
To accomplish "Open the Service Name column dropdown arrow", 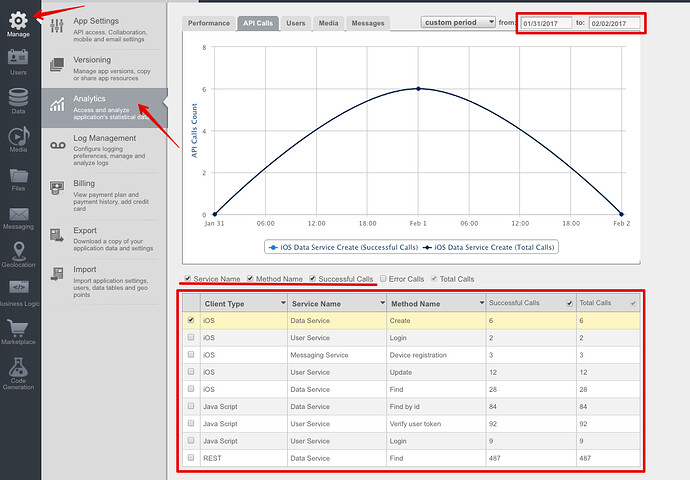I will [x=382, y=303].
